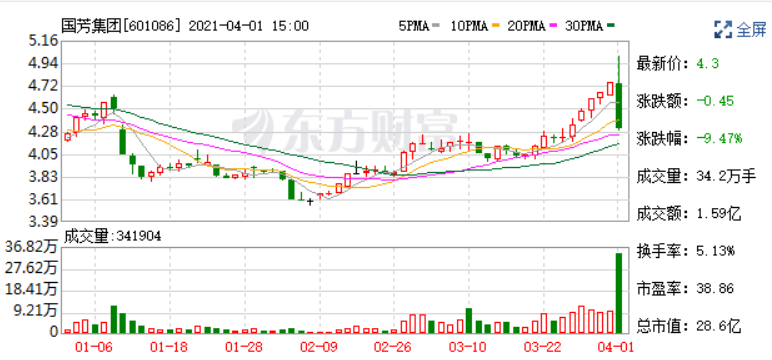Screen dimensions: 772x360
Task: Click the timestamp 2021-04-01 15:00
Action: click(250, 26)
